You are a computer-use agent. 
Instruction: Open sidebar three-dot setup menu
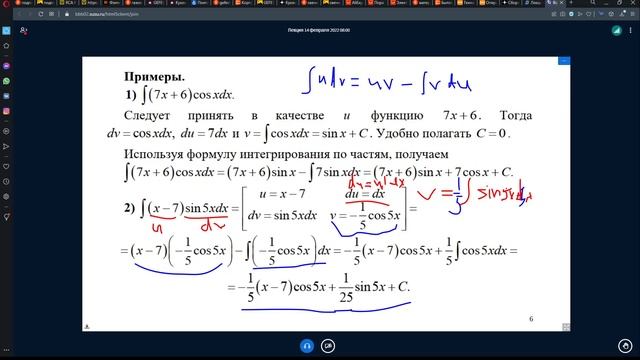(x=6, y=350)
